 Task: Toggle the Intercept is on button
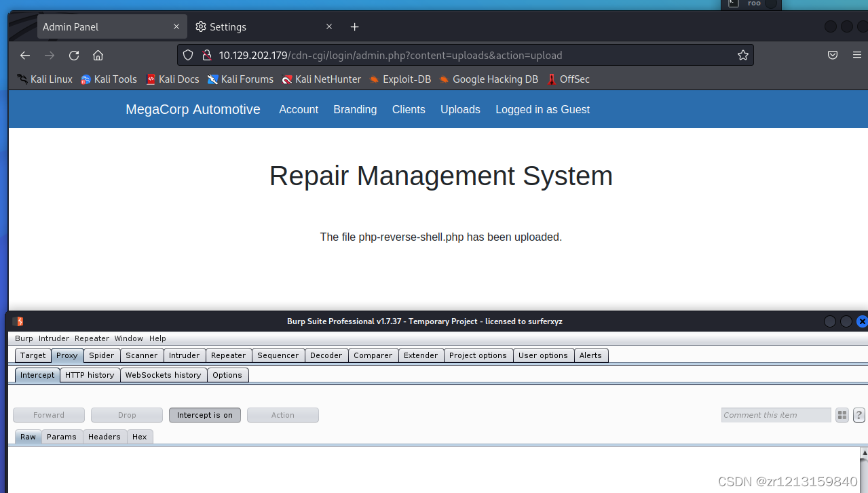pyautogui.click(x=205, y=415)
